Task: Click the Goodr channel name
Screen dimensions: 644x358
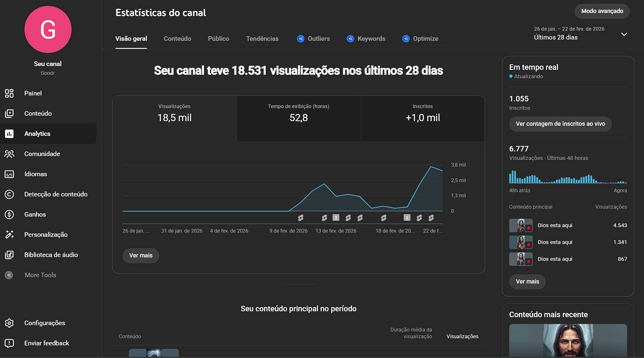Action: point(48,73)
